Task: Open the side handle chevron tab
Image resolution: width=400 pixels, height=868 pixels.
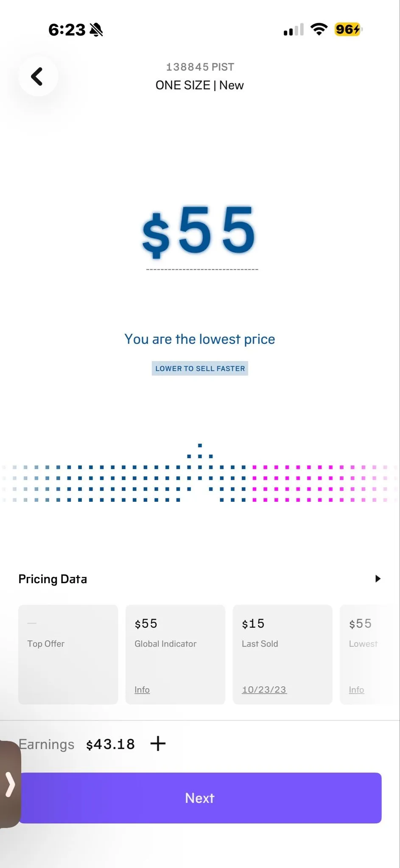Action: pos(10,785)
